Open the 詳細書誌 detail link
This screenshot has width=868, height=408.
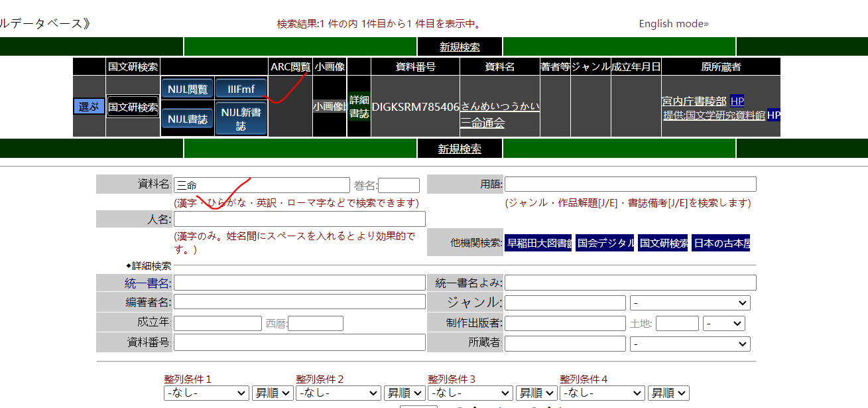click(359, 107)
